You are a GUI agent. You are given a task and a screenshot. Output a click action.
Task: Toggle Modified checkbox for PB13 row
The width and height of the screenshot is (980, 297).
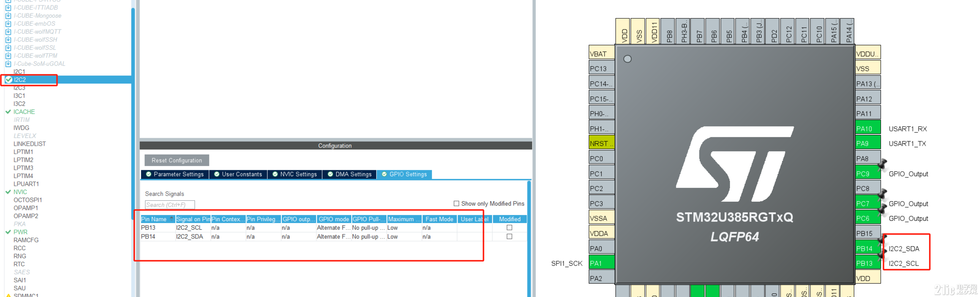pyautogui.click(x=509, y=228)
